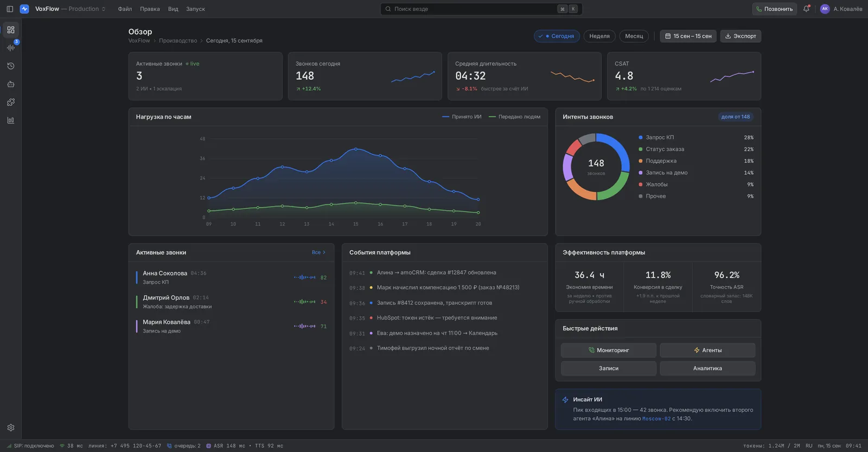Click the Жалобы red legend swatch
The height and width of the screenshot is (452, 868).
[641, 184]
